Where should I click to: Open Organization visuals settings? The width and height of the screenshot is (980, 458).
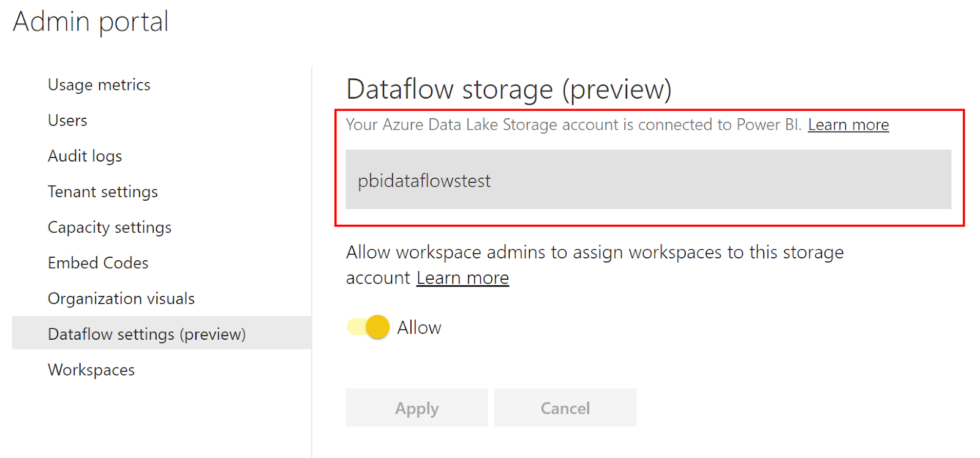[x=121, y=298]
